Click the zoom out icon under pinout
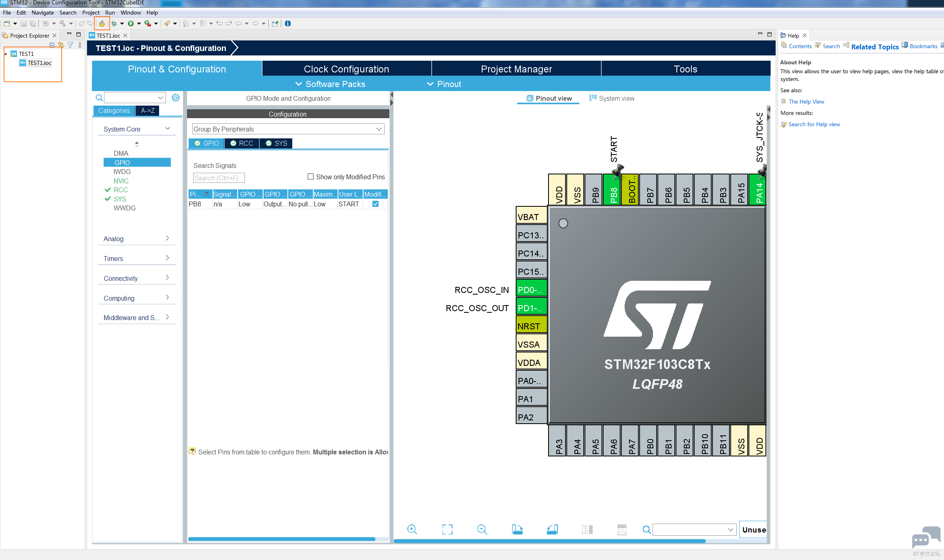Viewport: 944px width, 560px height. 482,529
